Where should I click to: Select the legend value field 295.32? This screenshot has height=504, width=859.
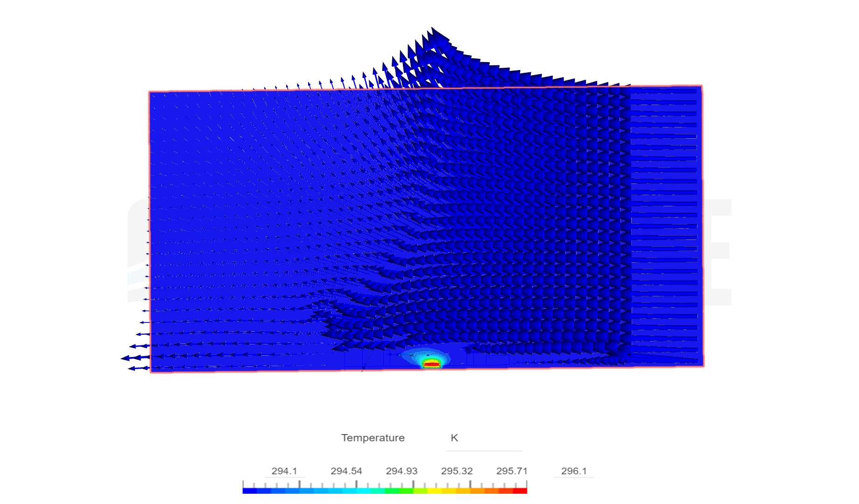pyautogui.click(x=458, y=471)
